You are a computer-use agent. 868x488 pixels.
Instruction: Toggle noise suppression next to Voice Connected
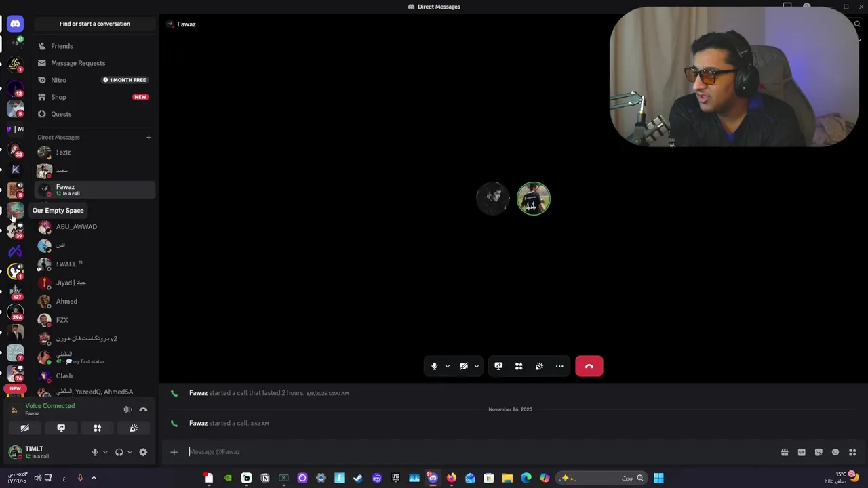pyautogui.click(x=127, y=409)
